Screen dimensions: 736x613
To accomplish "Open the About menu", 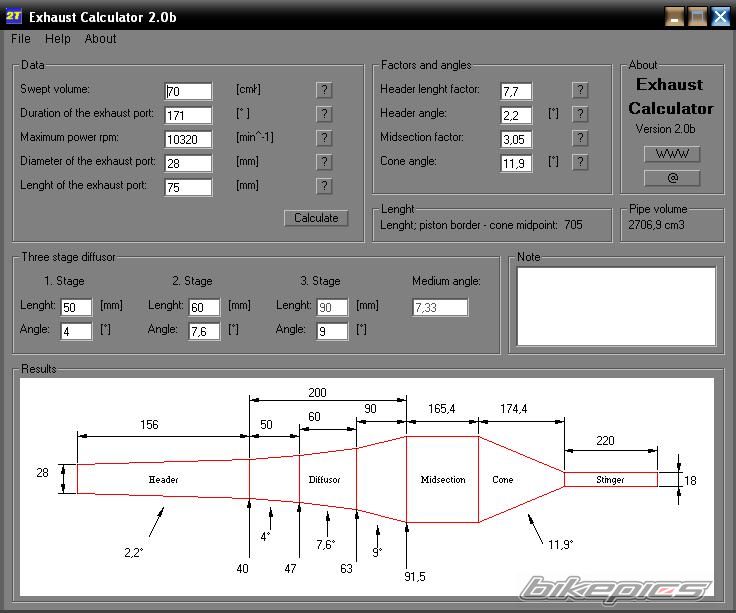I will click(100, 39).
